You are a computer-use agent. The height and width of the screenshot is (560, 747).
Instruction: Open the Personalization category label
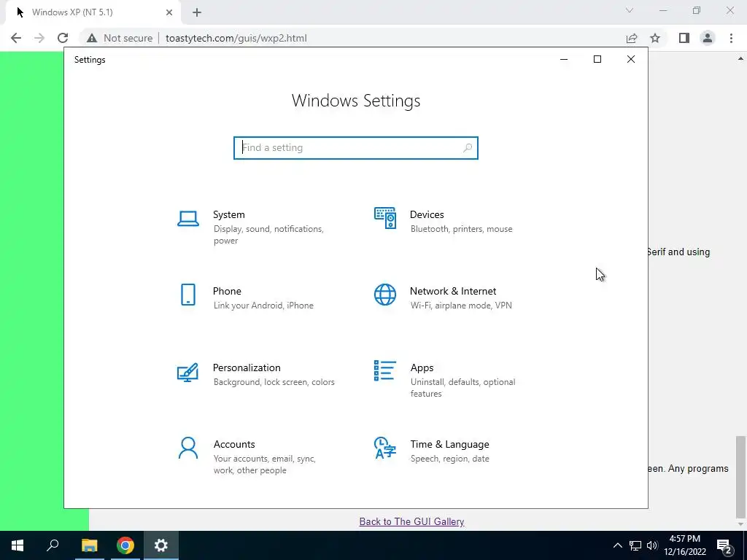(x=247, y=368)
